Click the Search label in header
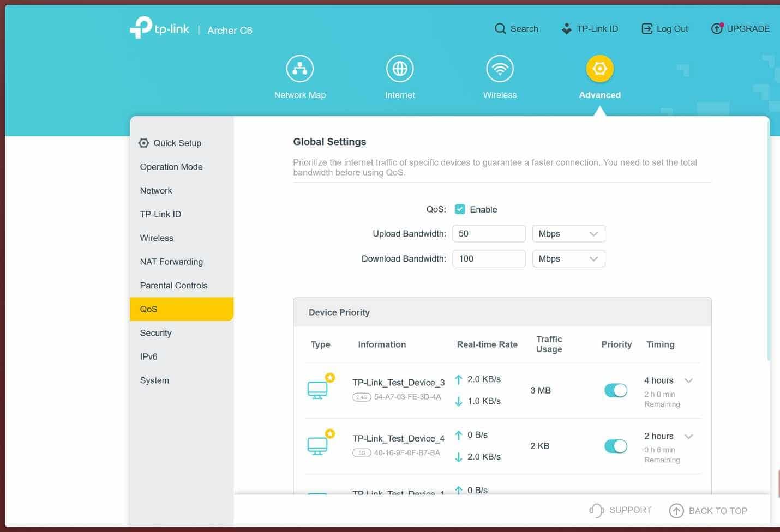 pos(524,29)
